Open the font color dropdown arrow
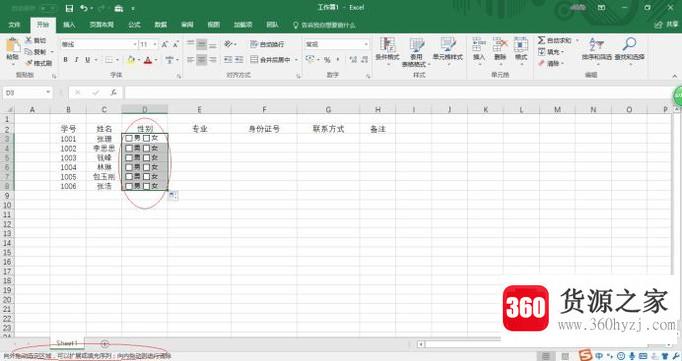The image size is (682, 361). pos(156,60)
